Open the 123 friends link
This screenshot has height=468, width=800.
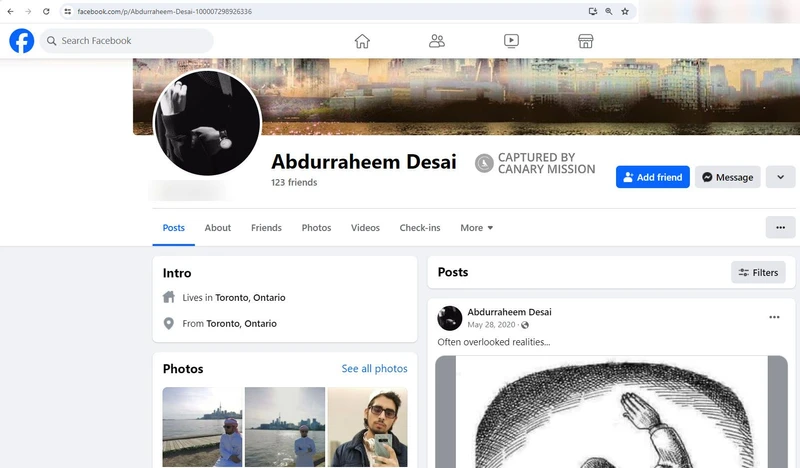pos(294,182)
